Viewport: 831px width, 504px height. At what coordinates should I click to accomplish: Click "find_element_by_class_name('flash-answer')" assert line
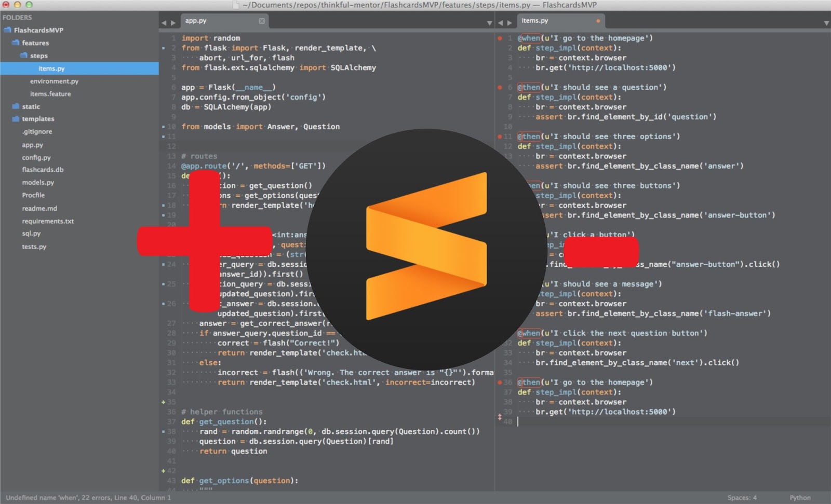pos(653,314)
